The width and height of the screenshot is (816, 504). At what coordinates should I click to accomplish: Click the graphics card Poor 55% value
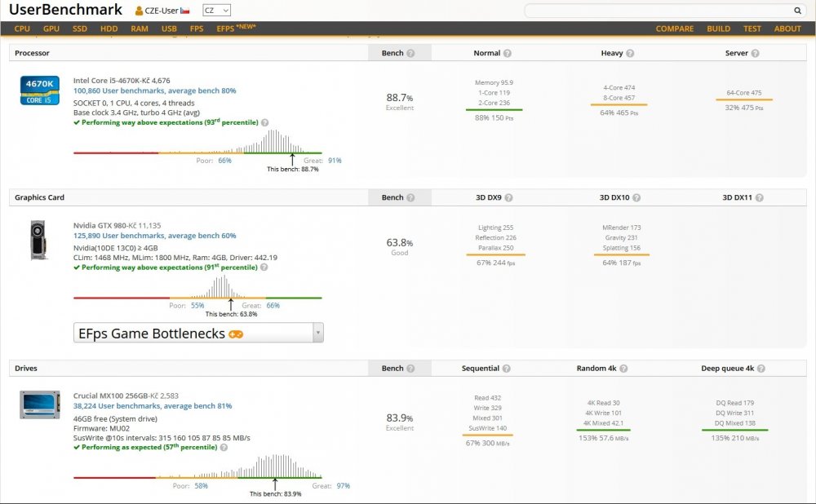tap(197, 305)
